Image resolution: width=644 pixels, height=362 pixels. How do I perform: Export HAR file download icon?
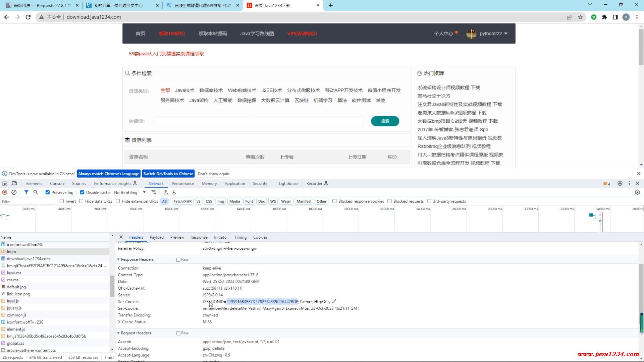[x=174, y=192]
